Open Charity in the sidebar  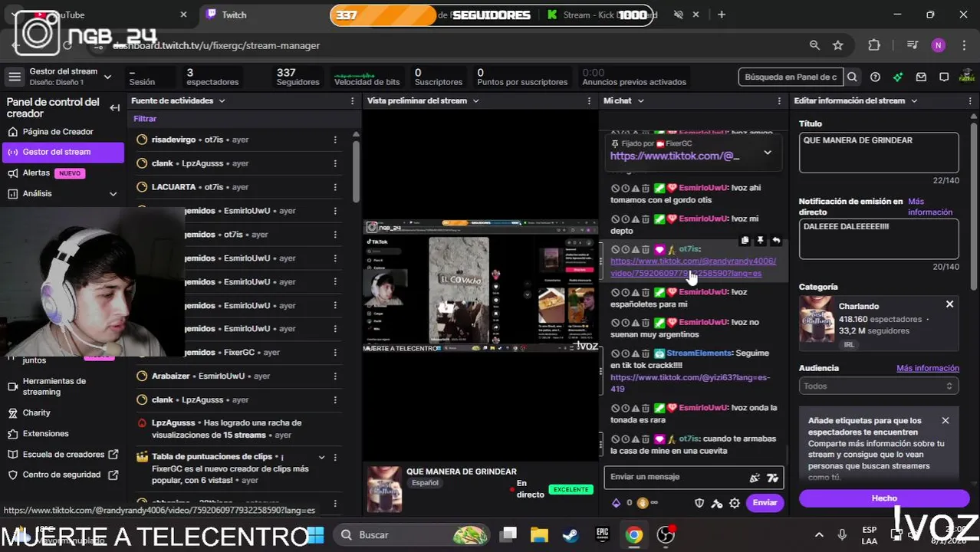click(36, 412)
